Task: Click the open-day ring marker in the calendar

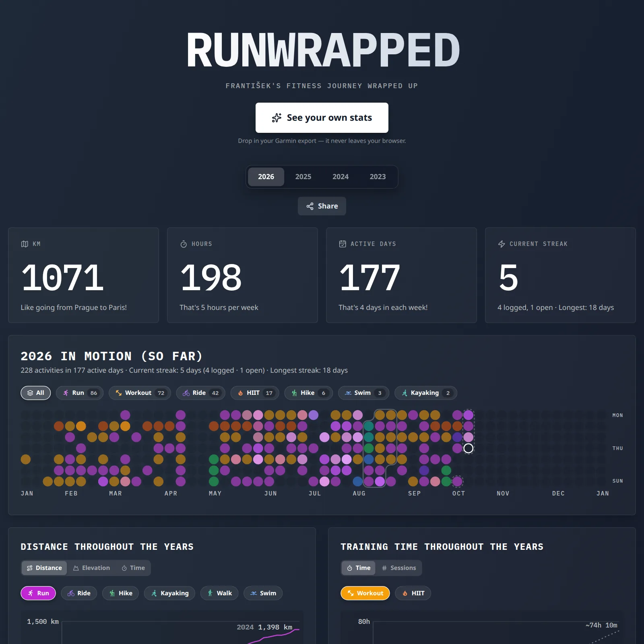Action: click(x=468, y=448)
